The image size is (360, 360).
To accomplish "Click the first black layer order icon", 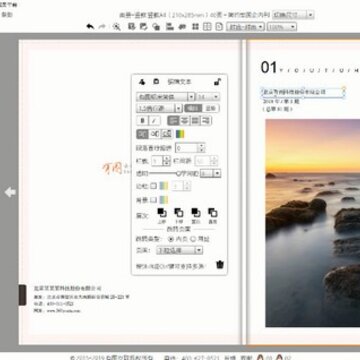I will coord(162,212).
